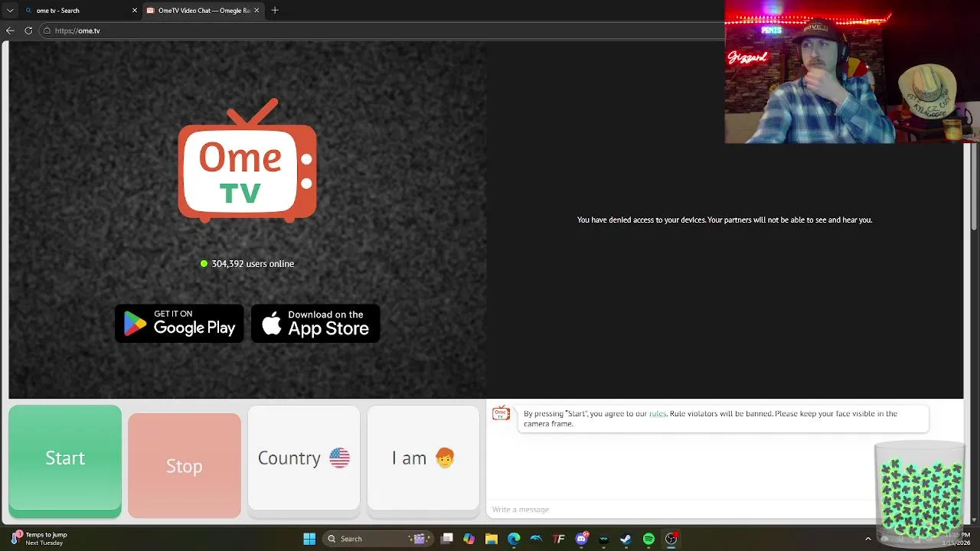
Task: Focus the address bar showing ome.tv
Action: click(x=383, y=31)
